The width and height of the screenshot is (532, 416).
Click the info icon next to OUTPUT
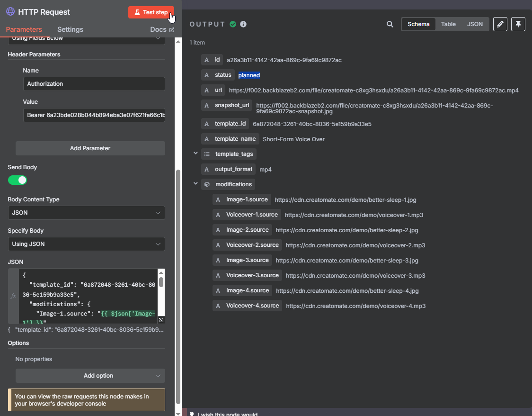coord(243,24)
